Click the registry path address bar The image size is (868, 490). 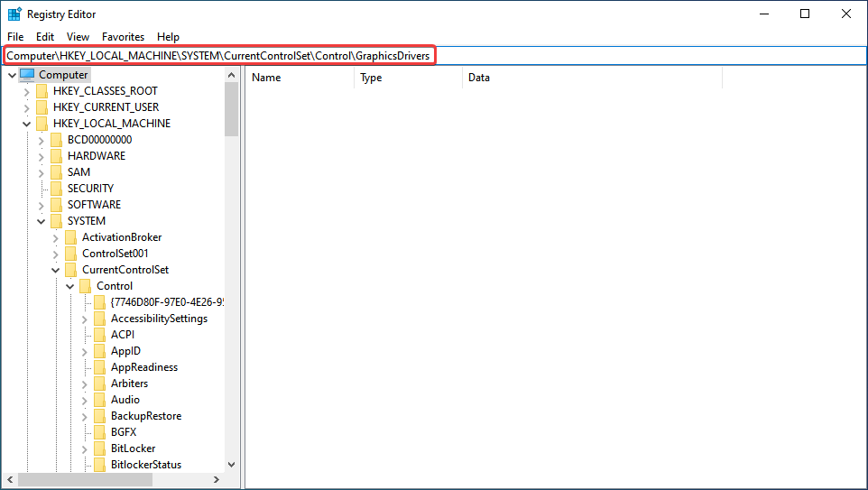click(435, 55)
